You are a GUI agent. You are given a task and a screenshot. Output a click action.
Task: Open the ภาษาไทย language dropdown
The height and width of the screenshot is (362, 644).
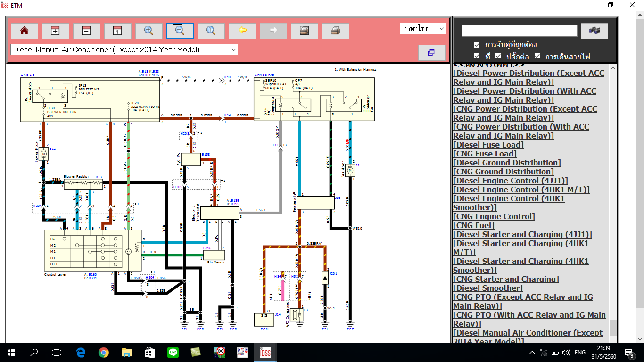coord(422,28)
